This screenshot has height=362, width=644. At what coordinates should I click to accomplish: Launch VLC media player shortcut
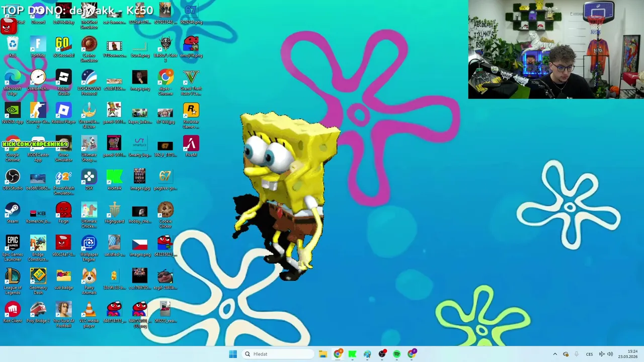tap(89, 315)
